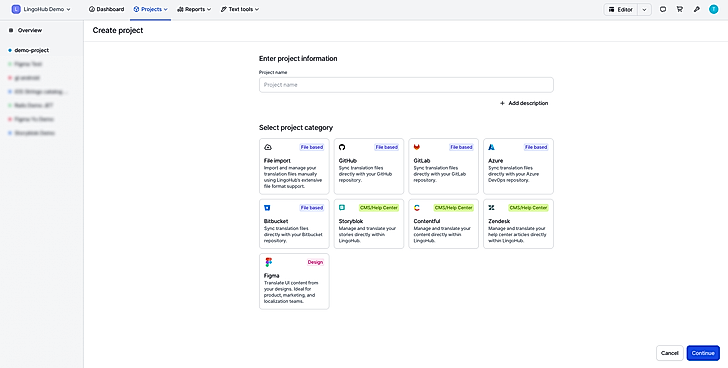Open the chat messages icon
Image resolution: width=728 pixels, height=368 pixels.
663,9
